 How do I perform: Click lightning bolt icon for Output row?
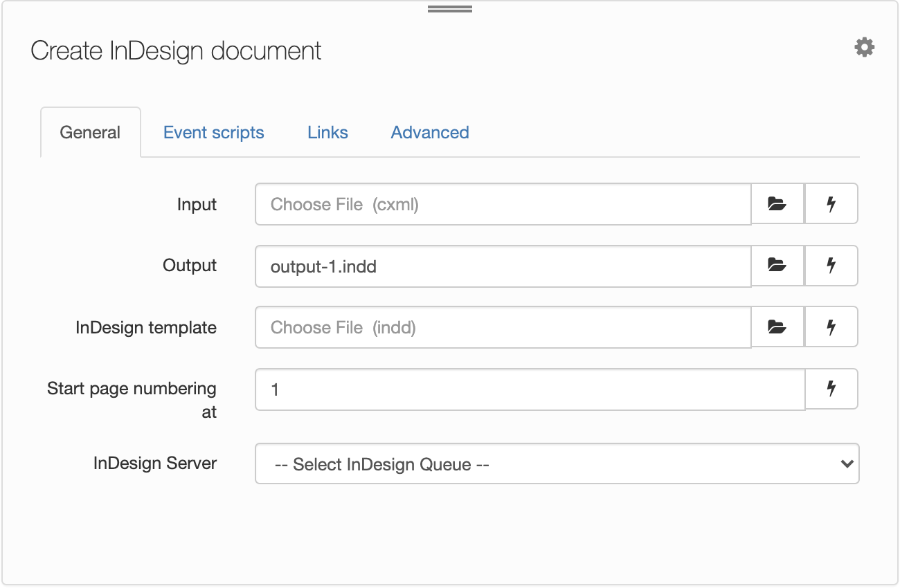pos(831,265)
